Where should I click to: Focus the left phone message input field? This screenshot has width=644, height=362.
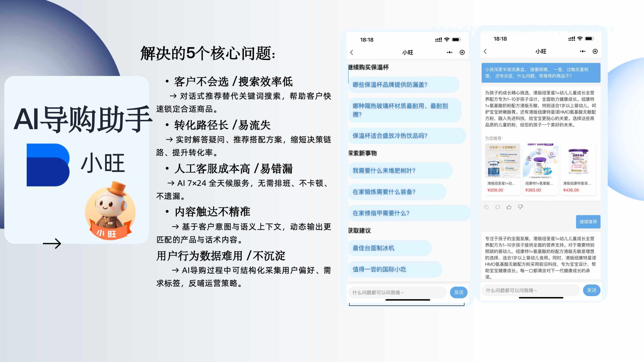point(397,292)
